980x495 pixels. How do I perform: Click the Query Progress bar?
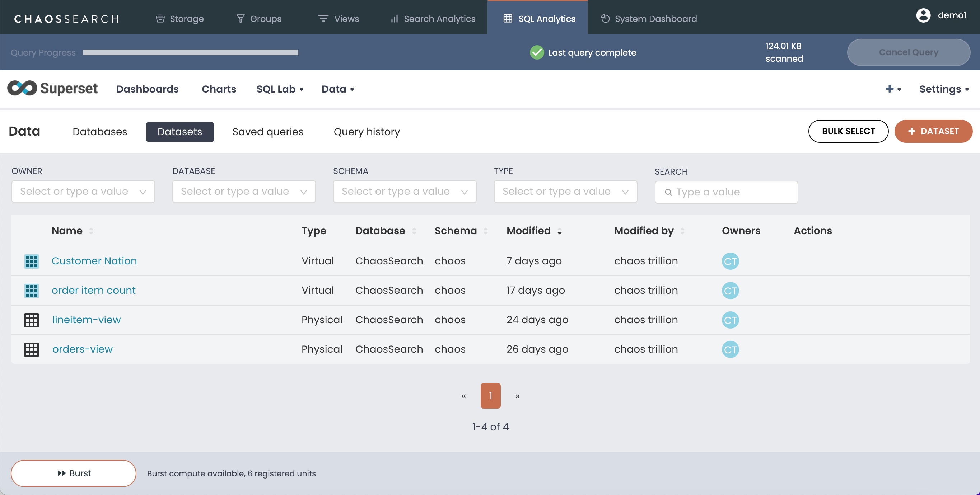click(x=190, y=52)
